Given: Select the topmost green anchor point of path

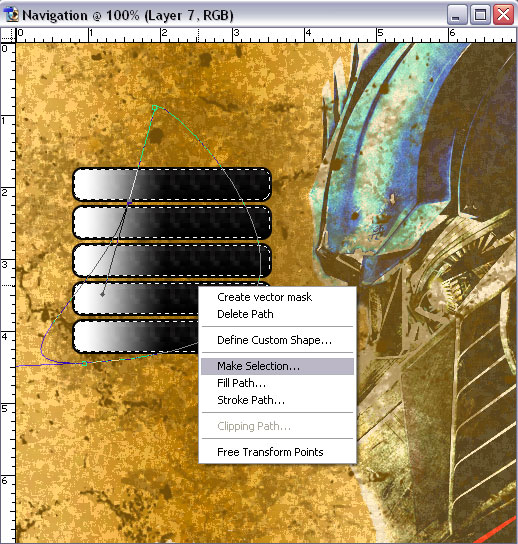Looking at the screenshot, I should (x=155, y=108).
